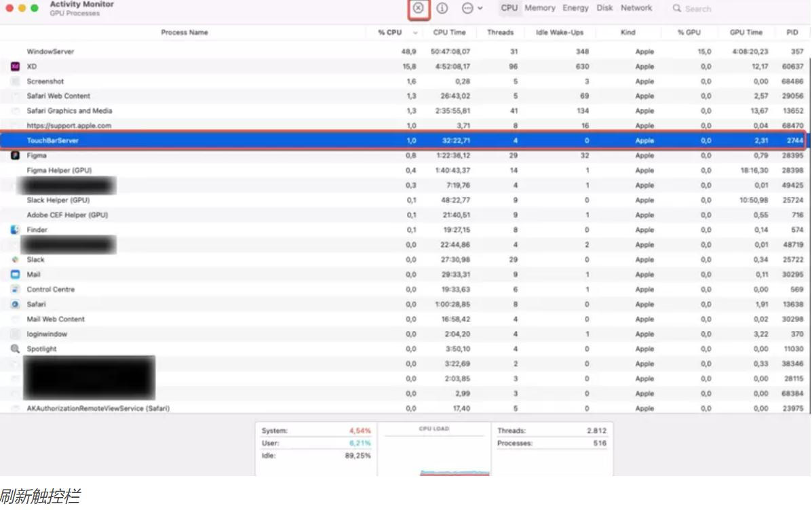The height and width of the screenshot is (510, 812).
Task: Sort by the Process Name column header
Action: pyautogui.click(x=185, y=33)
